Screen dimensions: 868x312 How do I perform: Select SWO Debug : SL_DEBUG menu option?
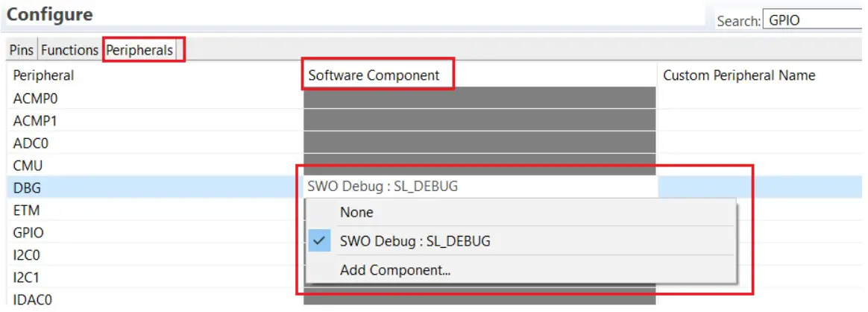click(x=415, y=241)
